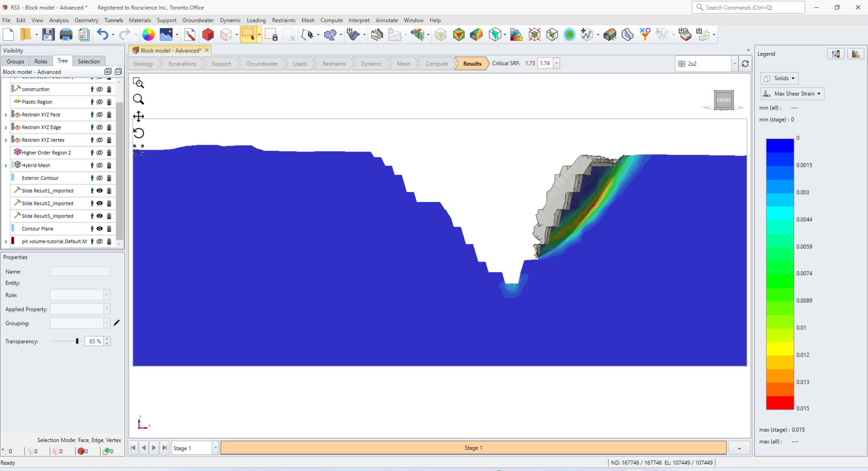Increase transparency with the up stepper arrow

[107, 339]
